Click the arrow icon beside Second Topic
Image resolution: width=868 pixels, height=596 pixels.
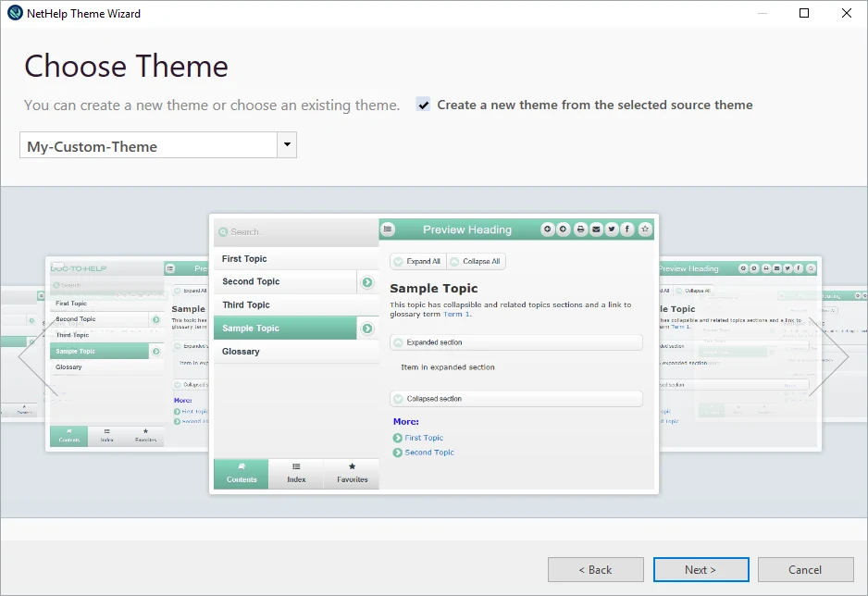click(367, 282)
